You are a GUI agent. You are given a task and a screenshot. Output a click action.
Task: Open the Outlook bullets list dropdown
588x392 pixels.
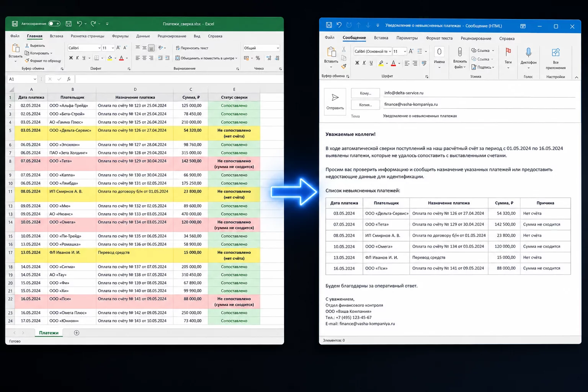tap(426, 51)
